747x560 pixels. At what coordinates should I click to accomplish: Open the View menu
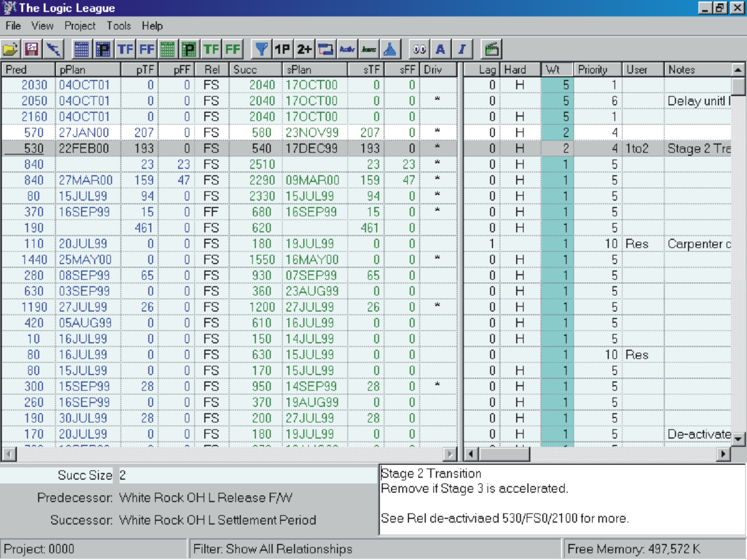coord(42,26)
